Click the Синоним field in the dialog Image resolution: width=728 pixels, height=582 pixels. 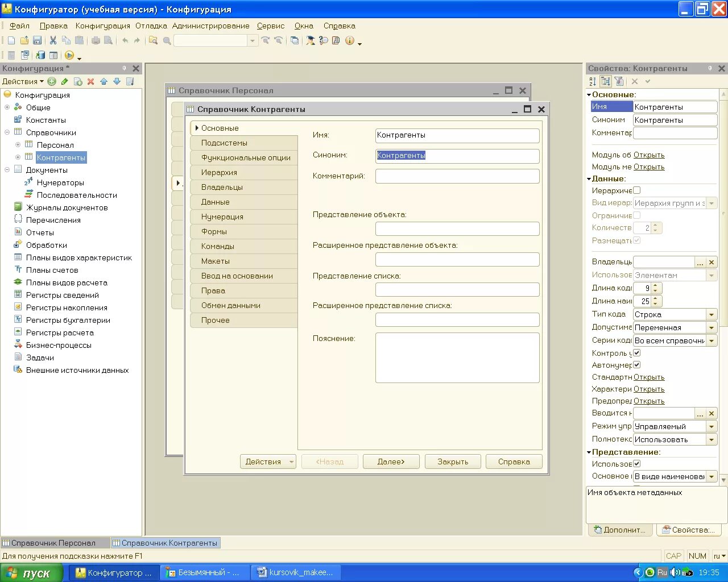point(457,156)
